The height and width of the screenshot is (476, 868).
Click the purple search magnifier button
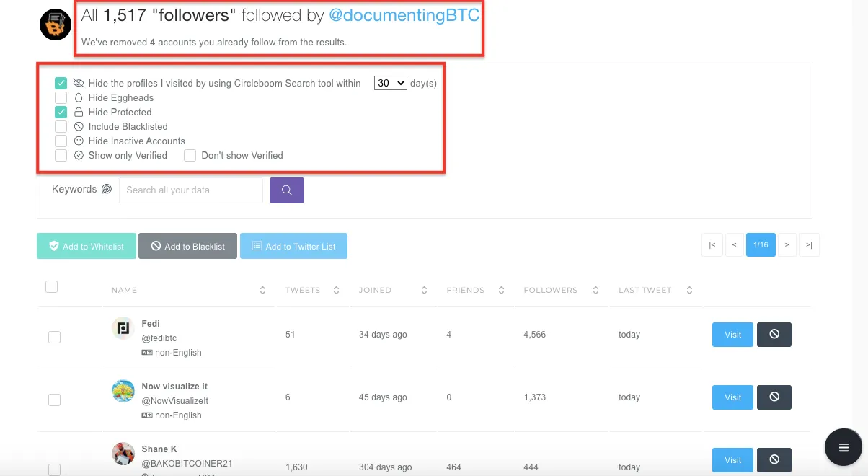pyautogui.click(x=287, y=190)
